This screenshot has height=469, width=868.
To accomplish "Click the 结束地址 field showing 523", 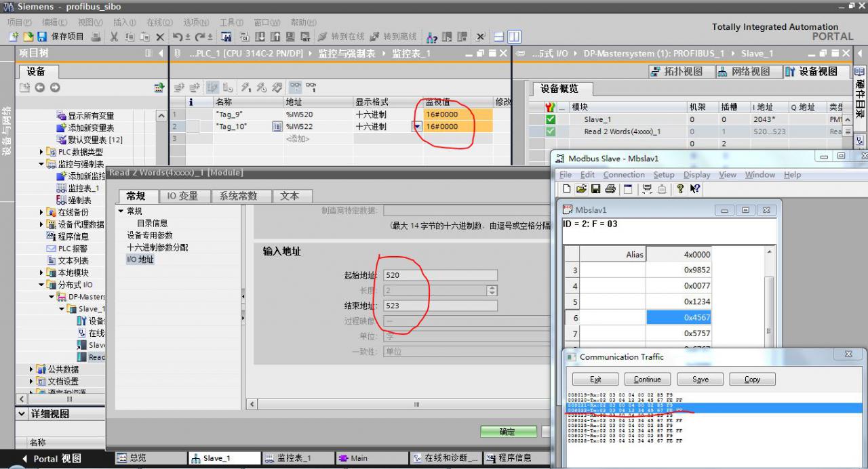I will (x=440, y=306).
